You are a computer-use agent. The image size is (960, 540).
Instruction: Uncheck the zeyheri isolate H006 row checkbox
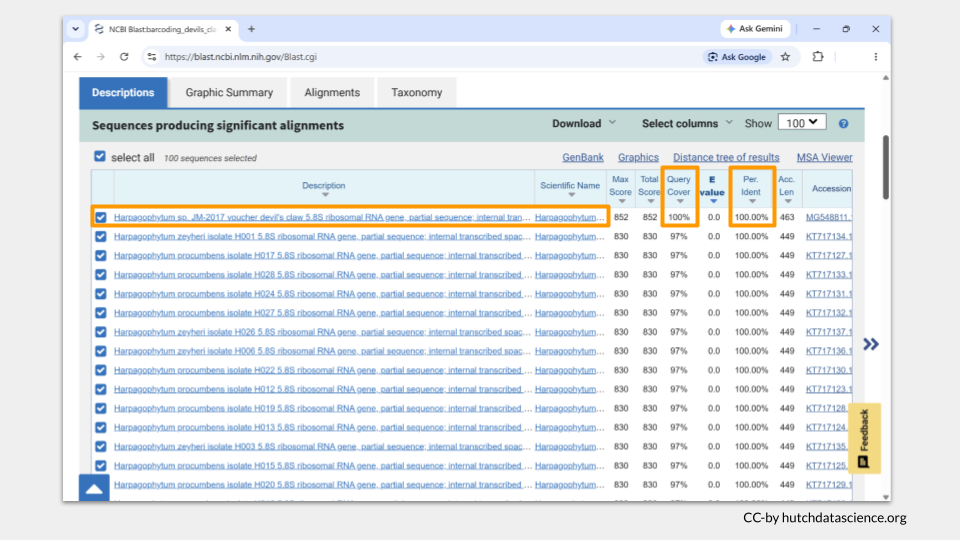[x=101, y=351]
